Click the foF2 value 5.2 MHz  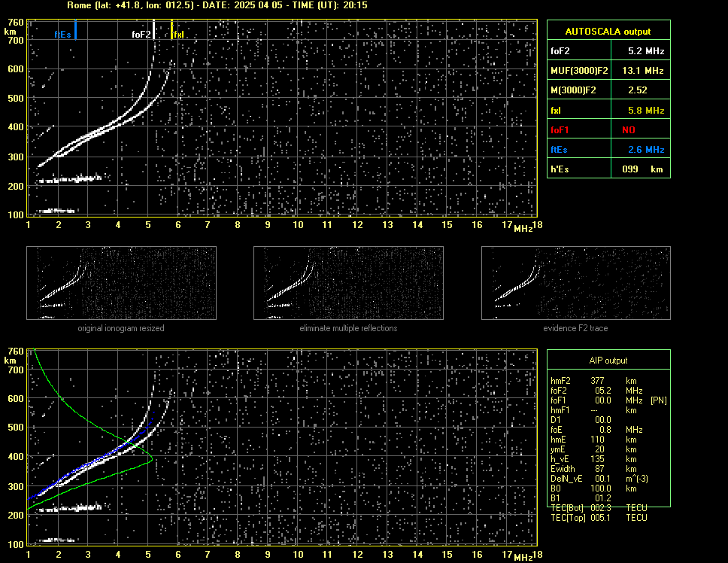[x=646, y=51]
